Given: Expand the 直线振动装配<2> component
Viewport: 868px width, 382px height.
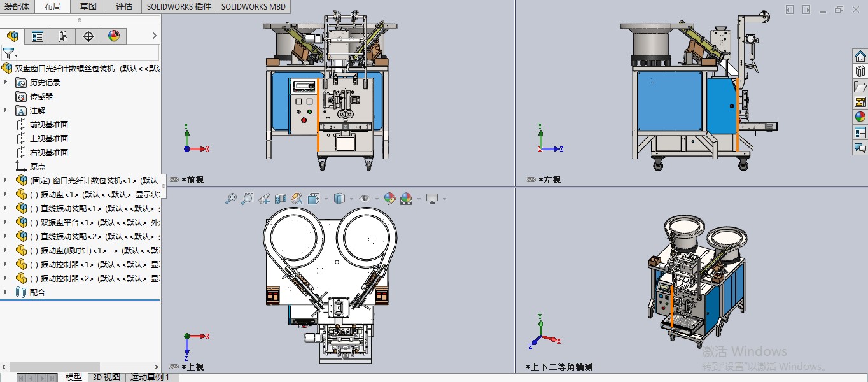Looking at the screenshot, I should [x=6, y=236].
